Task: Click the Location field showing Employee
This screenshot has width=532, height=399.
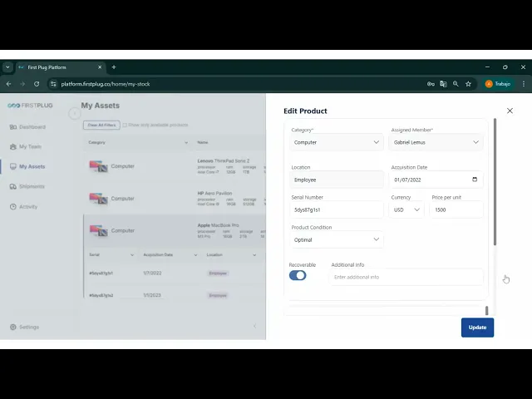Action: (337, 180)
